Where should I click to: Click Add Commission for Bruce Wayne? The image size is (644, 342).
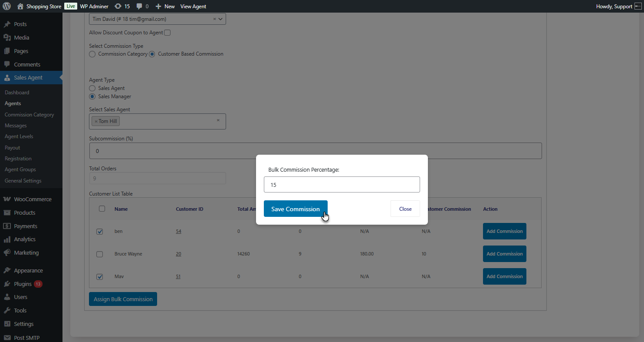(505, 254)
